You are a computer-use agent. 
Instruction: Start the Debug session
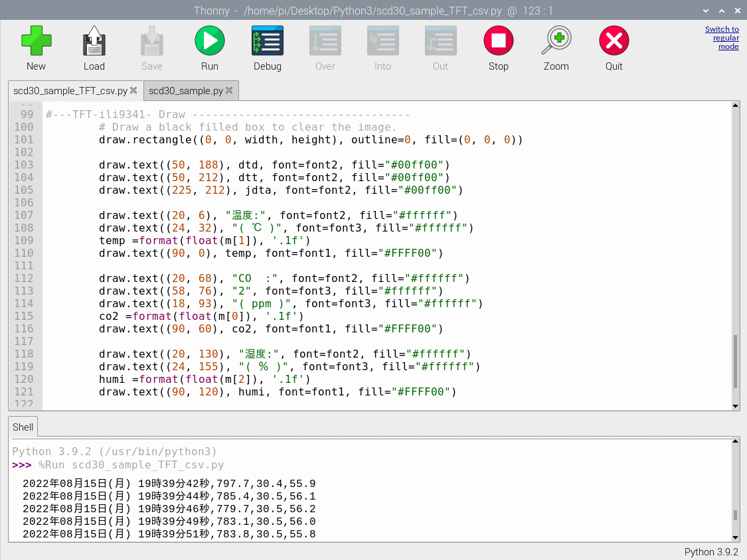[267, 40]
